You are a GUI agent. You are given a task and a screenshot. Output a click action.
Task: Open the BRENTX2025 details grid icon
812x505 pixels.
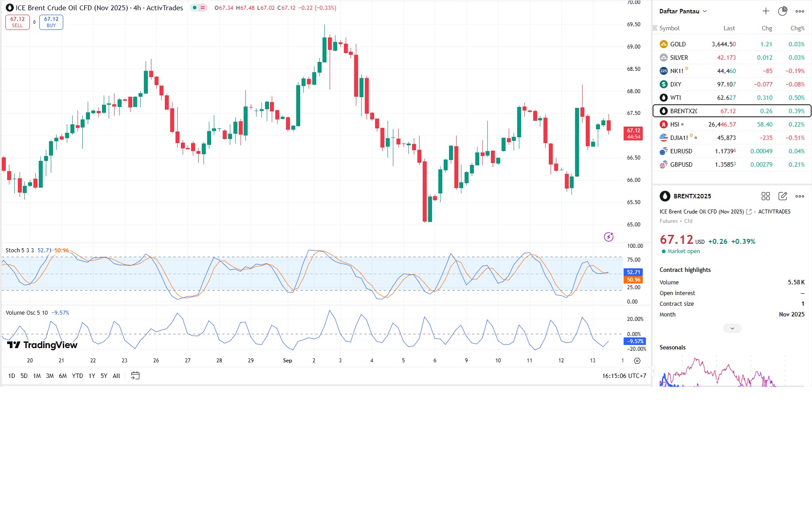(765, 196)
